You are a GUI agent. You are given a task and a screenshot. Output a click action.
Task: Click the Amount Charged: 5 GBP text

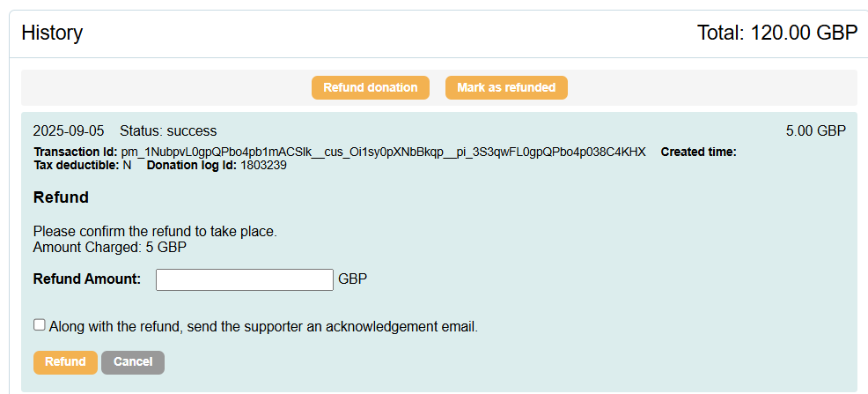(x=109, y=247)
